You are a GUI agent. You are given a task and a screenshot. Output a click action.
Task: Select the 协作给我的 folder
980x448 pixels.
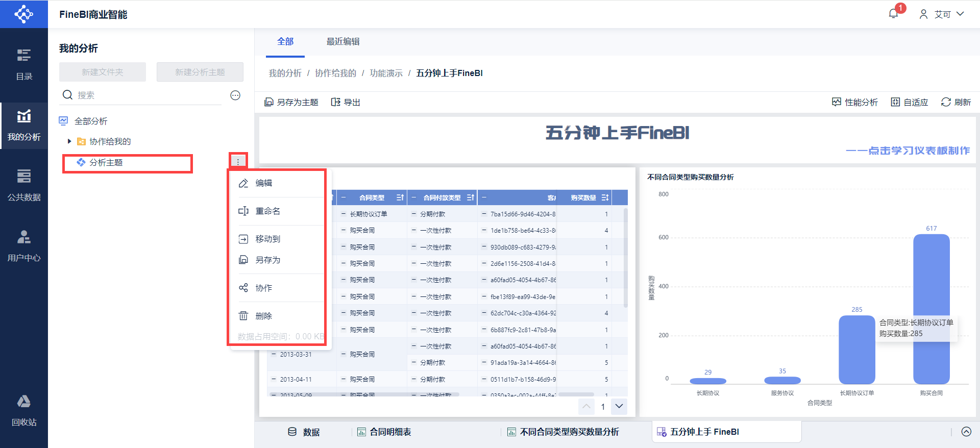(x=110, y=141)
